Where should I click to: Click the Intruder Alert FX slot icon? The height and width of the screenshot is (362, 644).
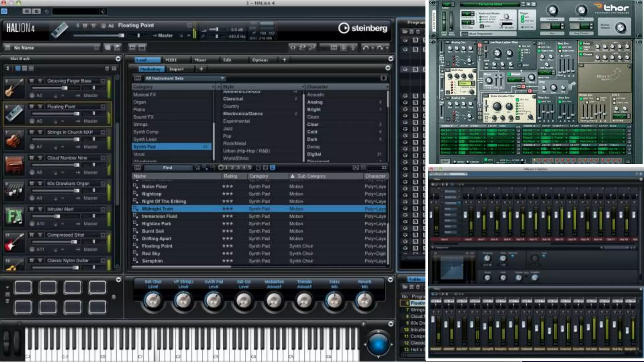pyautogui.click(x=14, y=216)
